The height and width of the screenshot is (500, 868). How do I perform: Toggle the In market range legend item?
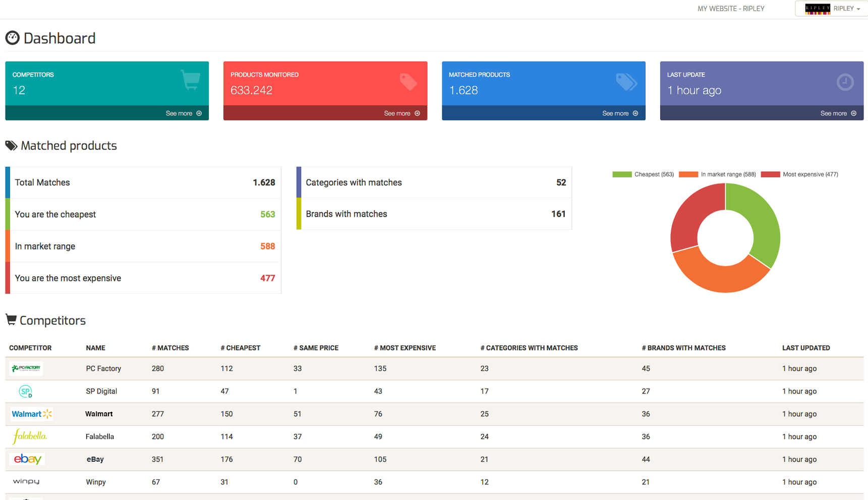(x=717, y=174)
